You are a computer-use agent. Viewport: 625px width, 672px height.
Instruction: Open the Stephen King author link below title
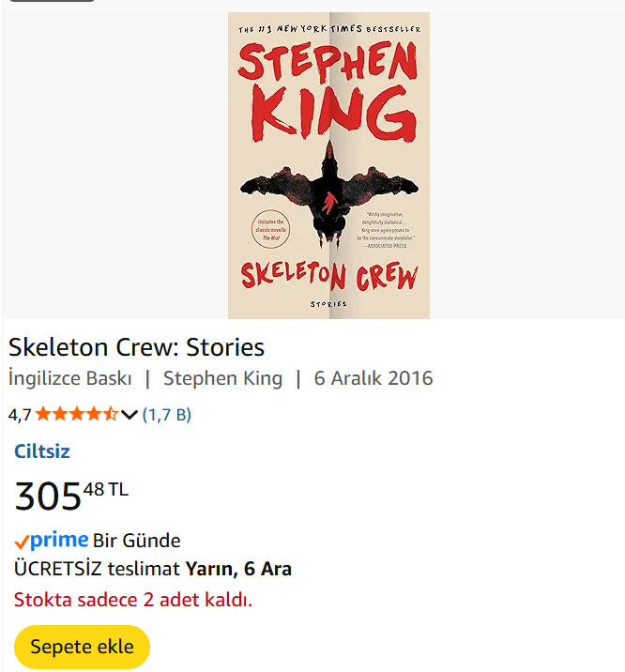(222, 378)
